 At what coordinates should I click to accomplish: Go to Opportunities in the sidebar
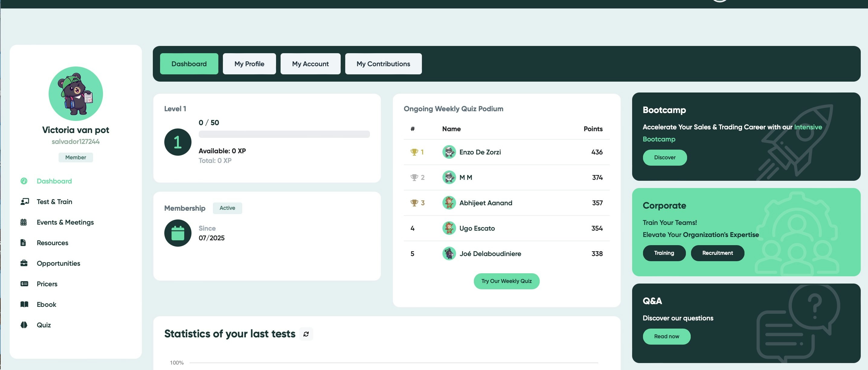58,263
